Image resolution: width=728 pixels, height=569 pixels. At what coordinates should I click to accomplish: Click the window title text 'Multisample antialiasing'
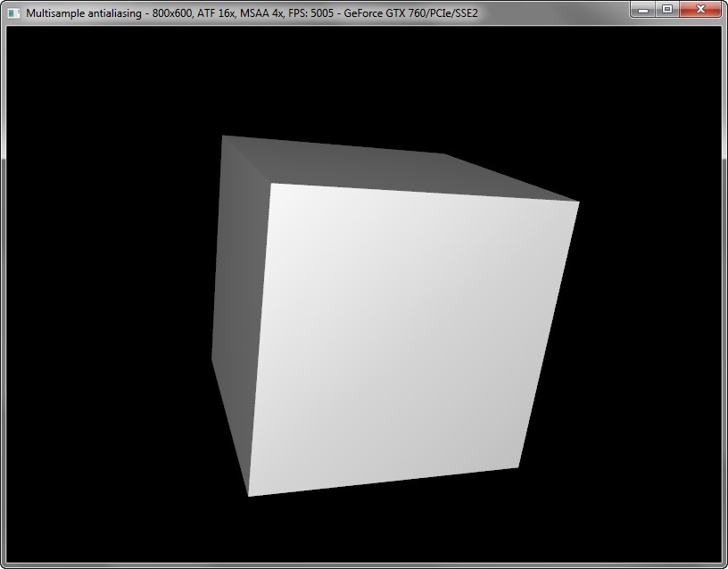[x=84, y=13]
